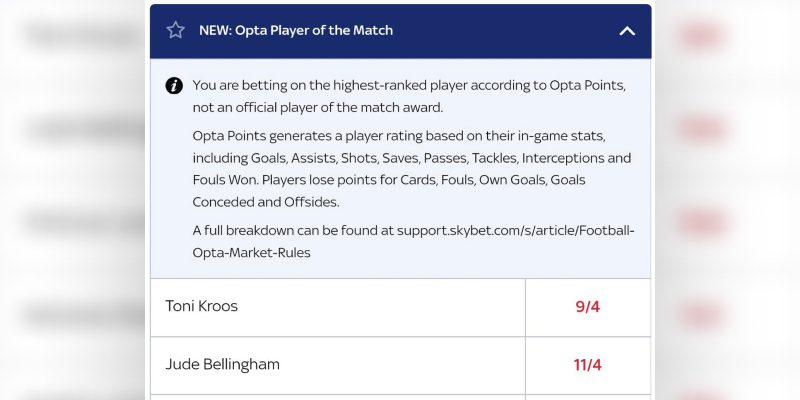Click blurred background odds button beside header chevron
This screenshot has height=400, width=800.
[x=702, y=37]
